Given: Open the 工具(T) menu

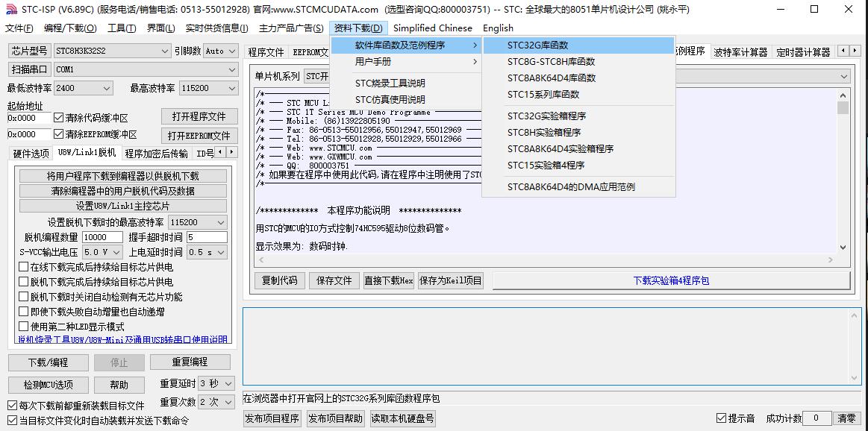Looking at the screenshot, I should tap(122, 28).
